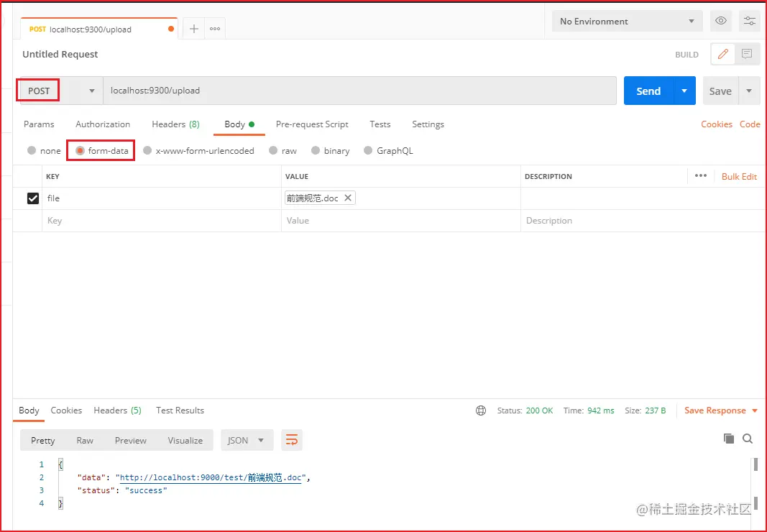The height and width of the screenshot is (532, 767).
Task: Open manage environments settings icon
Action: tap(749, 21)
